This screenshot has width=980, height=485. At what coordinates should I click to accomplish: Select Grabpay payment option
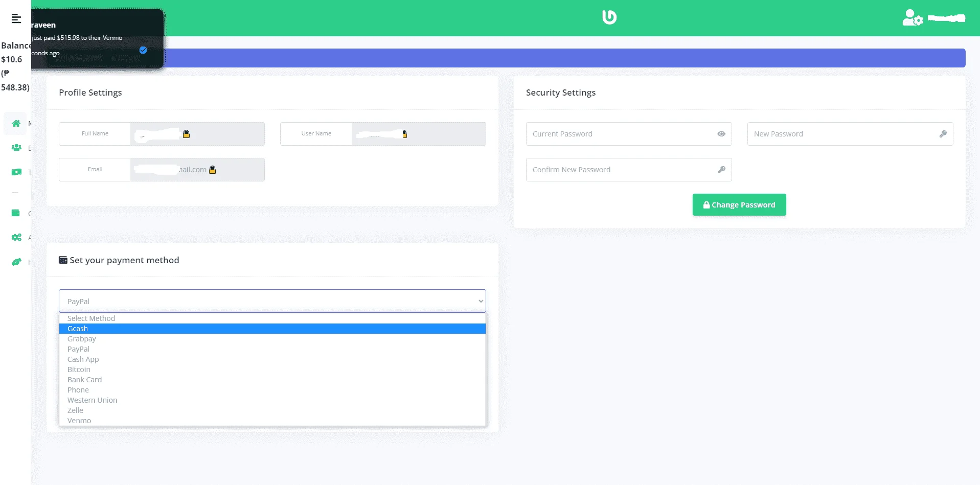(x=272, y=339)
